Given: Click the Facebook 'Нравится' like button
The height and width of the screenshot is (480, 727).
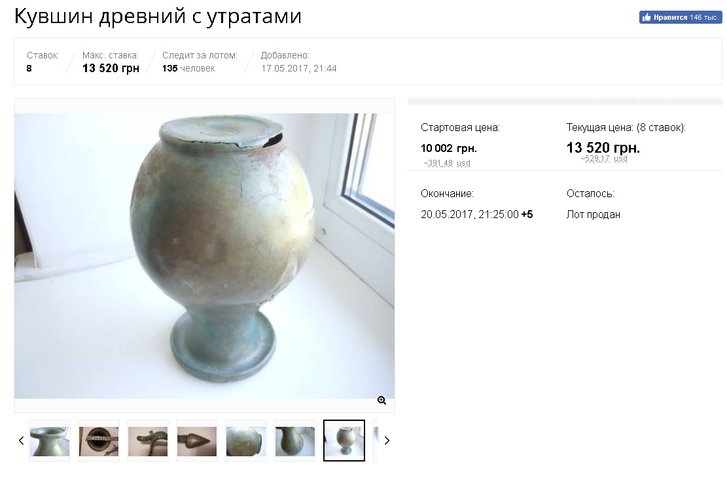Looking at the screenshot, I should click(680, 17).
